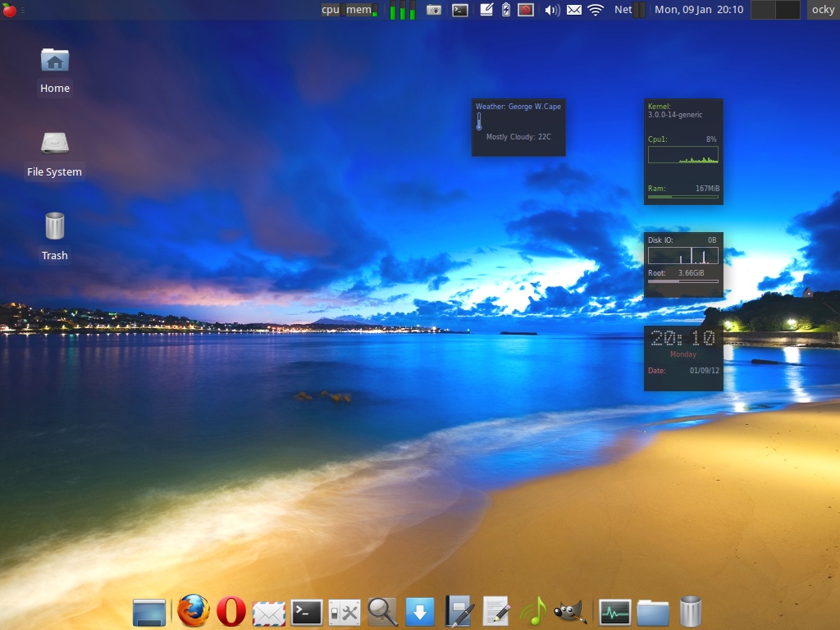Click the 'Mostly Cloudy: 22C' text
Viewport: 840px width, 630px height.
[x=518, y=137]
